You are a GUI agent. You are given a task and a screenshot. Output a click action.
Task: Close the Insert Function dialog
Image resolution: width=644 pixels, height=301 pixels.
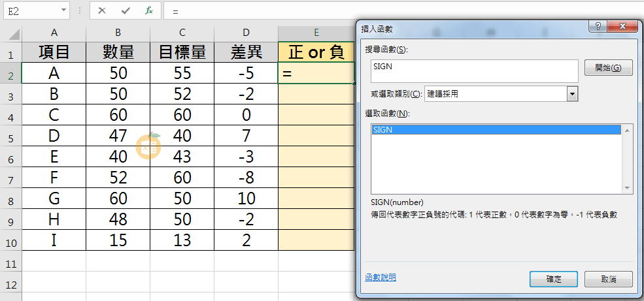pos(622,26)
